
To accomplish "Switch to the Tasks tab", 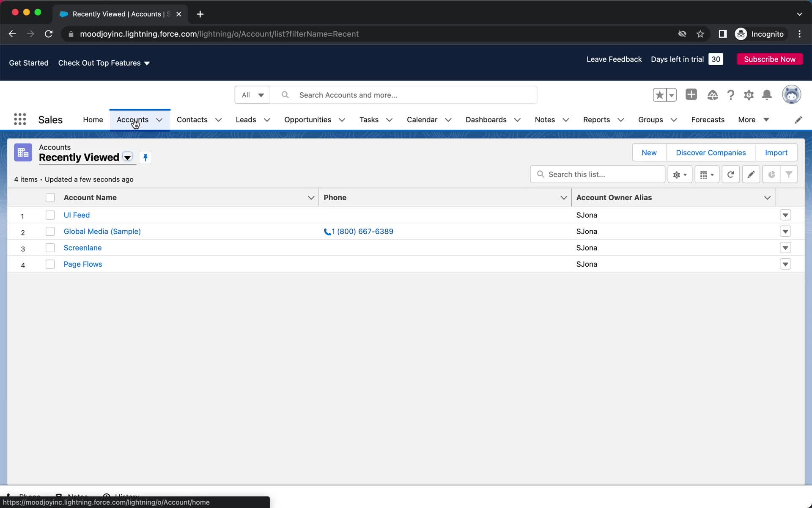I will [x=369, y=120].
